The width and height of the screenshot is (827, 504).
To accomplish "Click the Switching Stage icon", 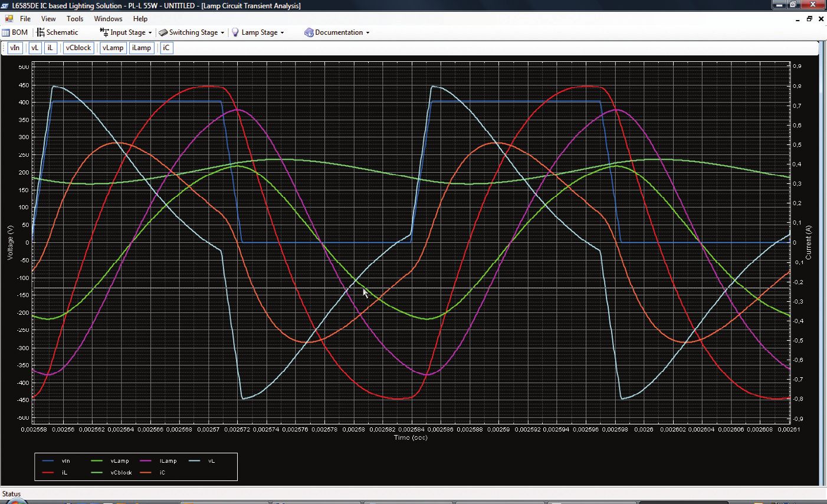I will point(163,32).
